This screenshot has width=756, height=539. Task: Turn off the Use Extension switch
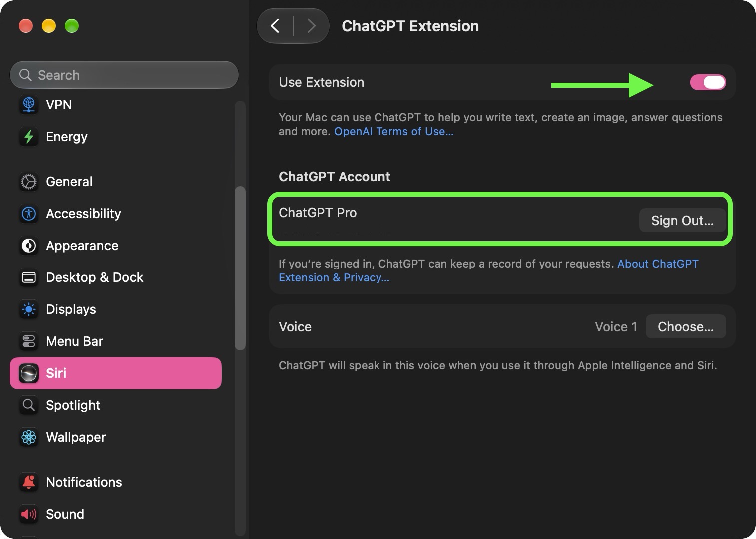point(708,82)
